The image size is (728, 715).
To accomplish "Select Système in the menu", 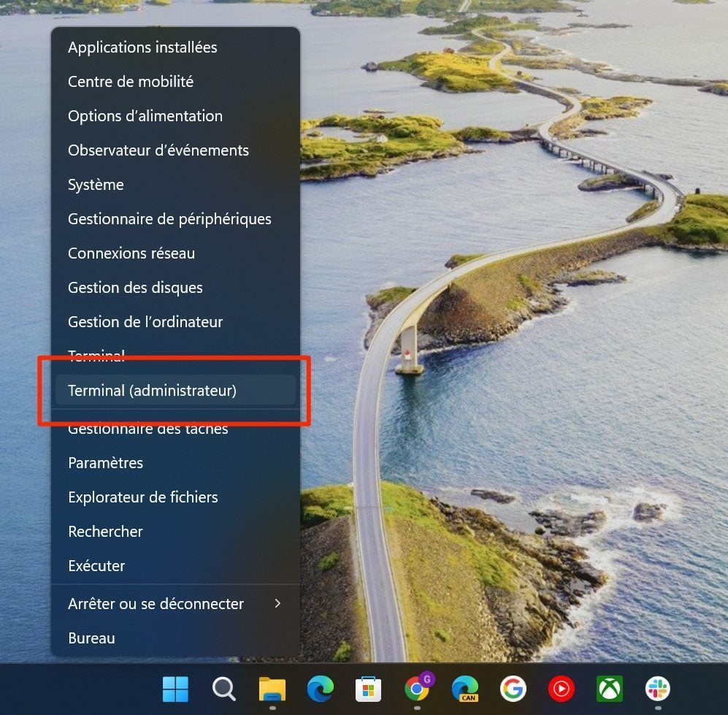I will click(x=175, y=185).
